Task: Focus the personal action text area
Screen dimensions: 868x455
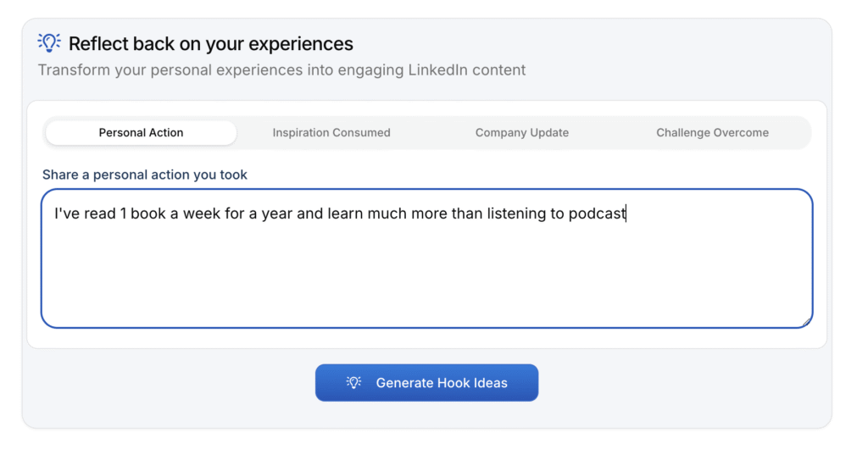Action: [x=426, y=271]
